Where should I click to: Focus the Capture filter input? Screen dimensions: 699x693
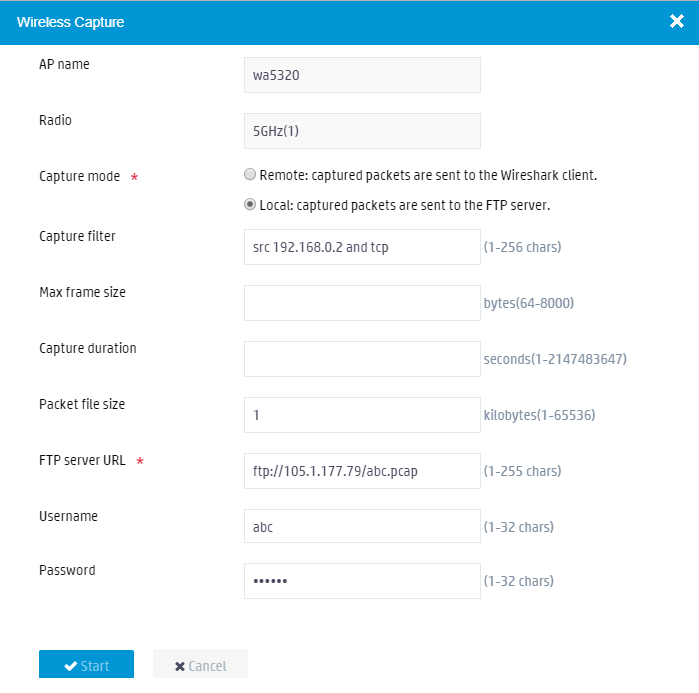pyautogui.click(x=362, y=247)
